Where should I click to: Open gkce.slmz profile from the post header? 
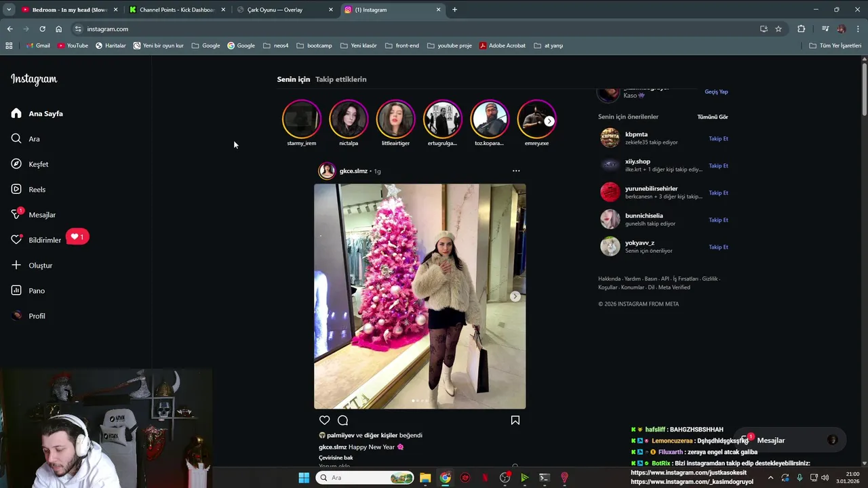[353, 171]
